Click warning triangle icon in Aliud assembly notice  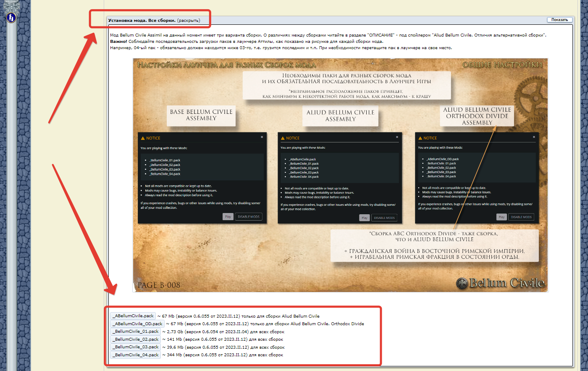(283, 138)
